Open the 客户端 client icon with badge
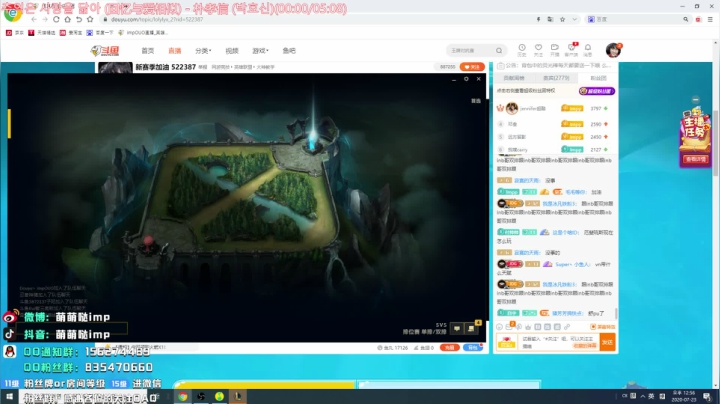Image resolution: width=720 pixels, height=404 pixels. [x=571, y=50]
